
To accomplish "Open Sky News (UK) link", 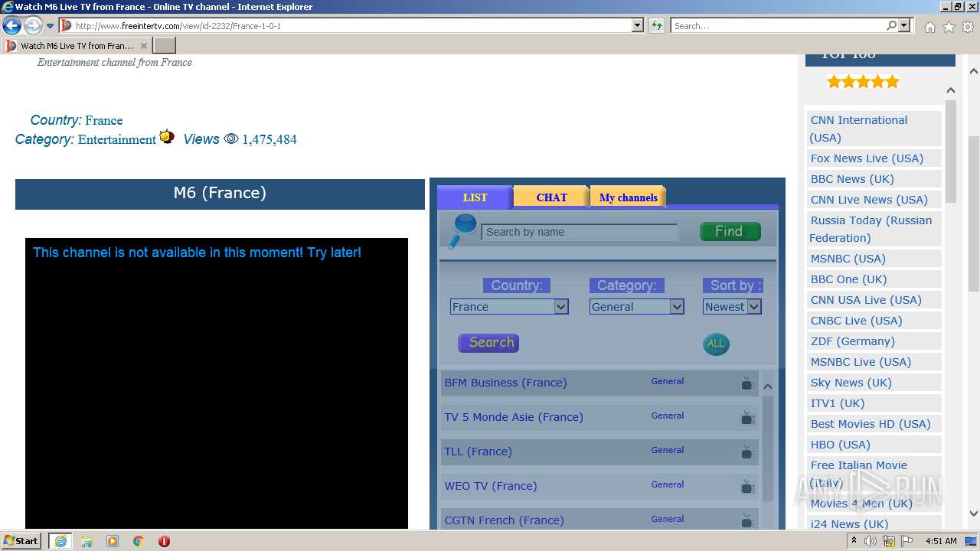I will (x=851, y=383).
